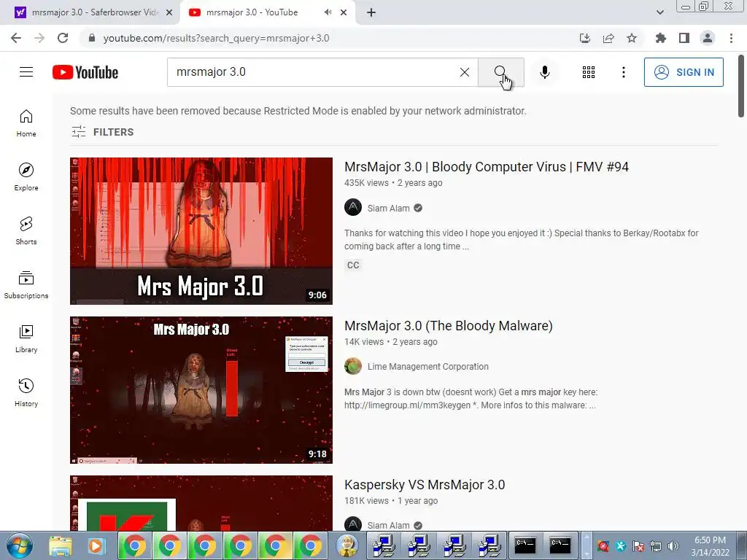Click the install/download page icon in address bar

pos(584,38)
